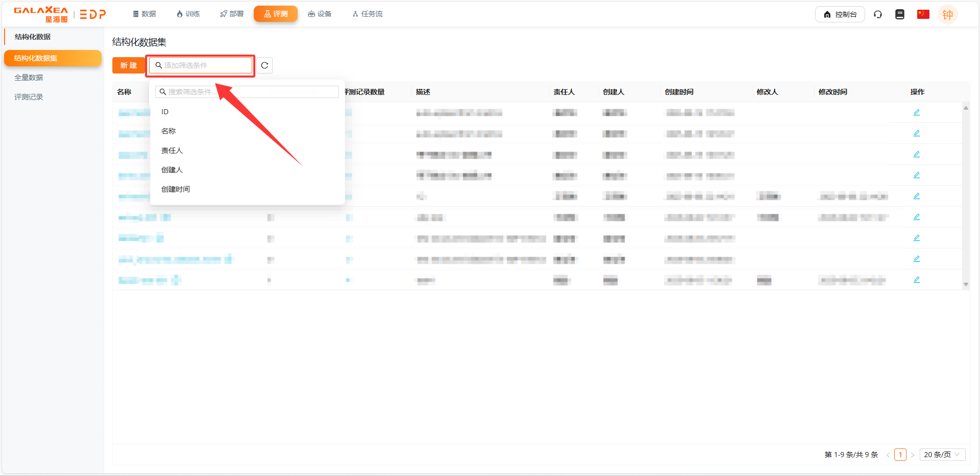
Task: Open the 任务流 top menu
Action: tap(367, 14)
